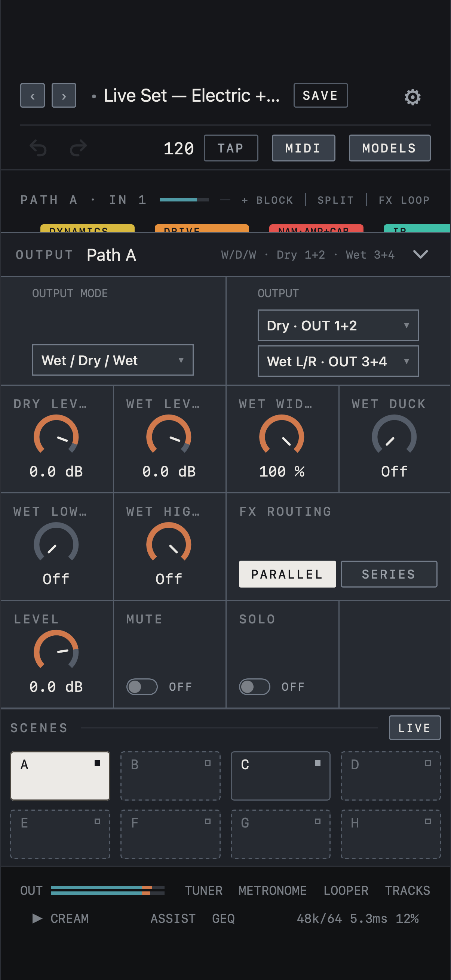Click scene C's square indicator icon
Viewport: 451px width, 980px height.
[x=317, y=763]
